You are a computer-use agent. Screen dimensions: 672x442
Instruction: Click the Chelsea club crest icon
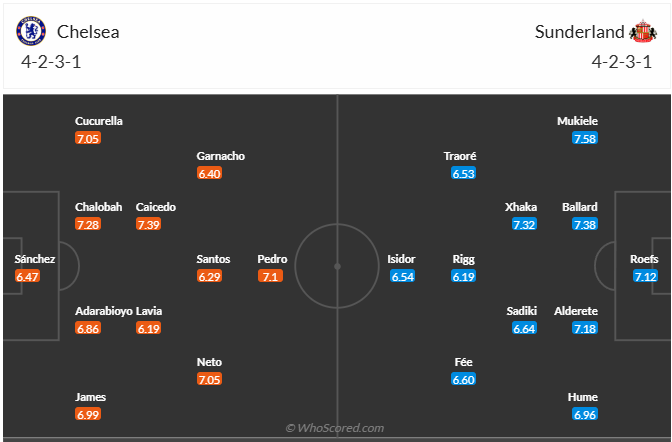point(32,31)
